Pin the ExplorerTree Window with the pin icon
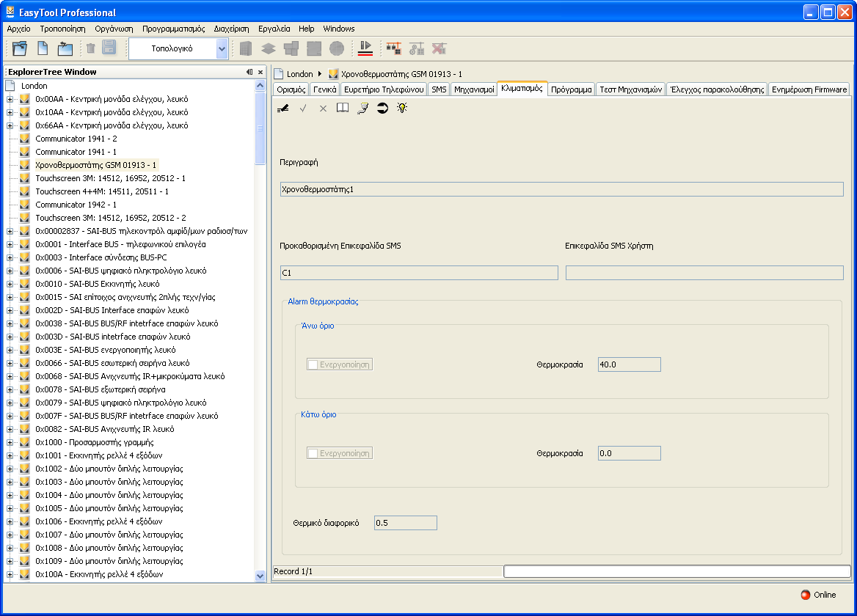The image size is (857, 616). click(249, 72)
